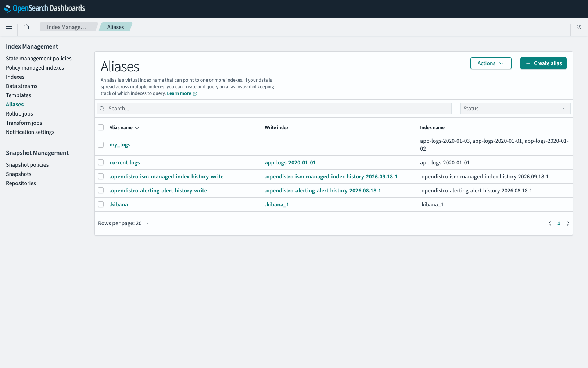The image size is (588, 368).
Task: Go to previous page arrow
Action: 550,223
